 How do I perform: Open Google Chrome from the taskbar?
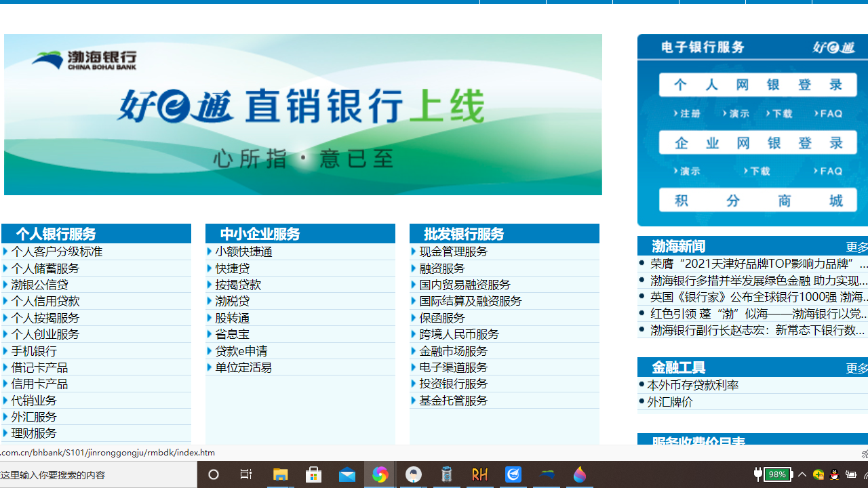tap(380, 474)
